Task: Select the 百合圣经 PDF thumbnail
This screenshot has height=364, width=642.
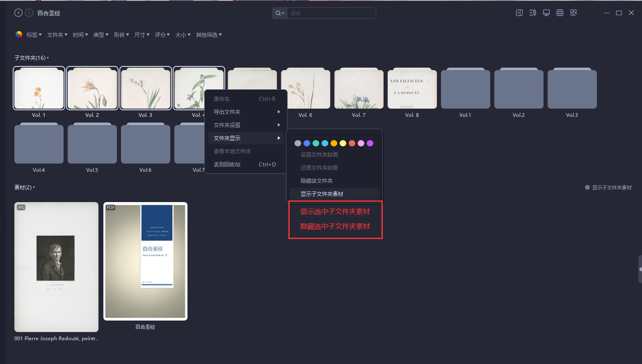Action: click(x=145, y=261)
